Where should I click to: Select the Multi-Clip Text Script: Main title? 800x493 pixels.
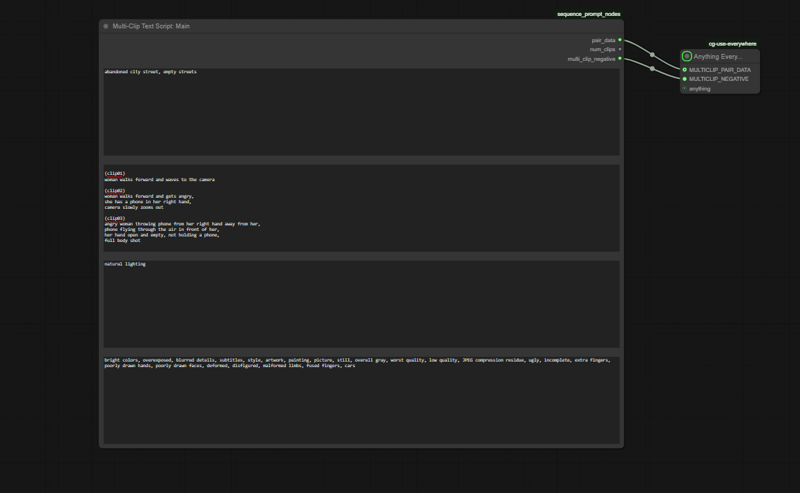pos(151,26)
